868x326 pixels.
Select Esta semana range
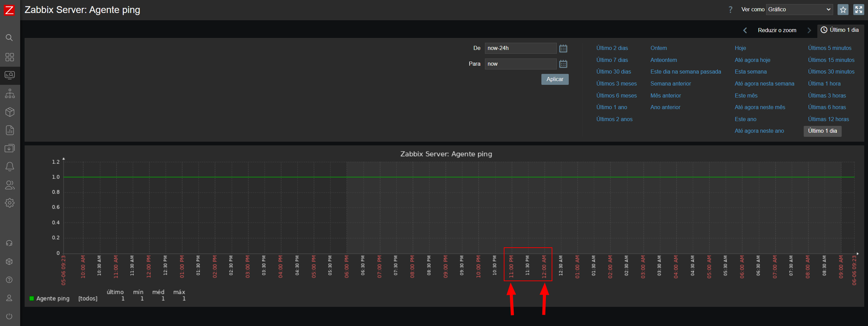[751, 72]
